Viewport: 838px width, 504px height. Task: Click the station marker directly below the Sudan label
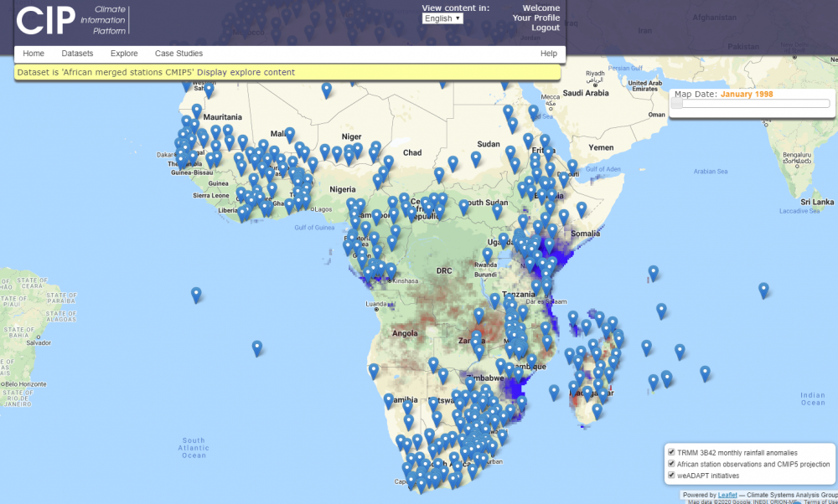(476, 159)
